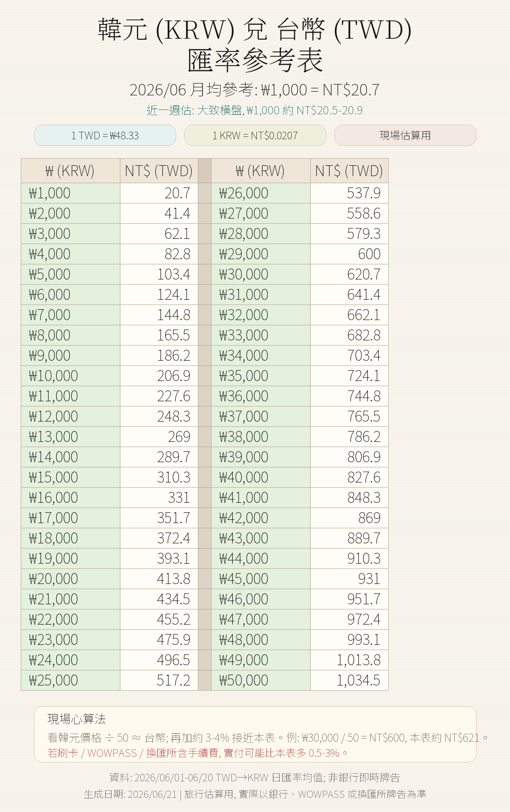This screenshot has height=812, width=510.
Task: Click the right '₩ (KRW)' column header
Action: click(261, 170)
